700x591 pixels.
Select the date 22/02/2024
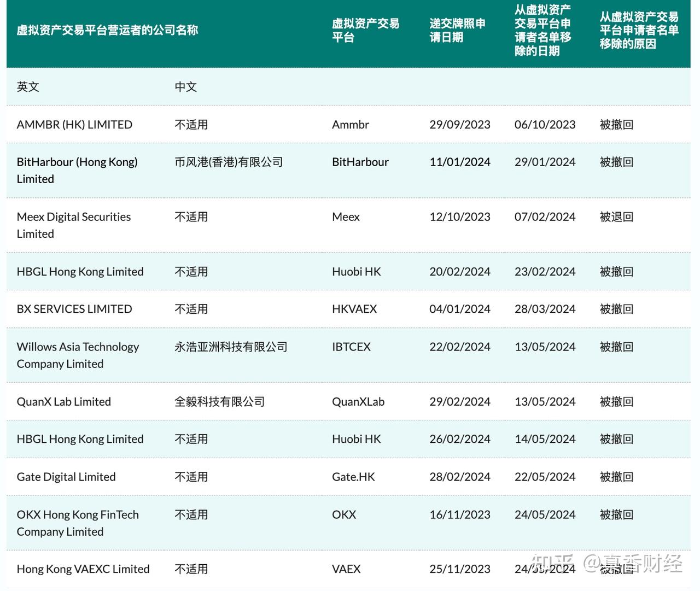[x=460, y=347]
